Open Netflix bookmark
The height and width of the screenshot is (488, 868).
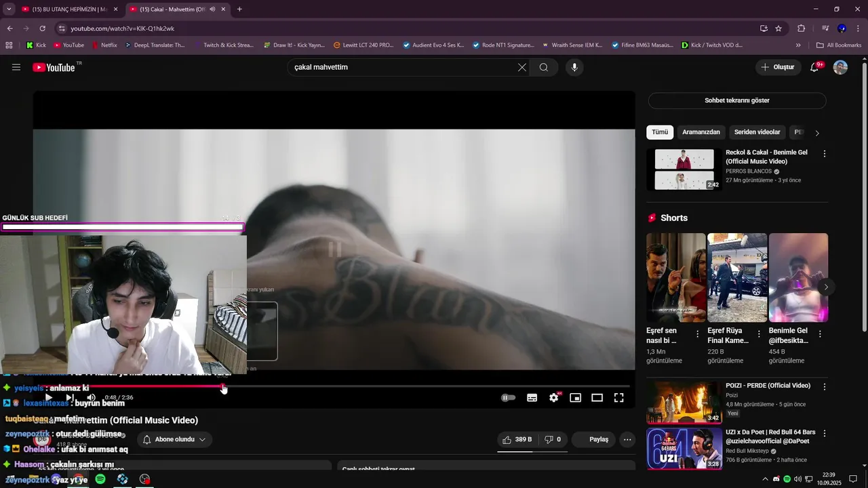[x=104, y=45]
